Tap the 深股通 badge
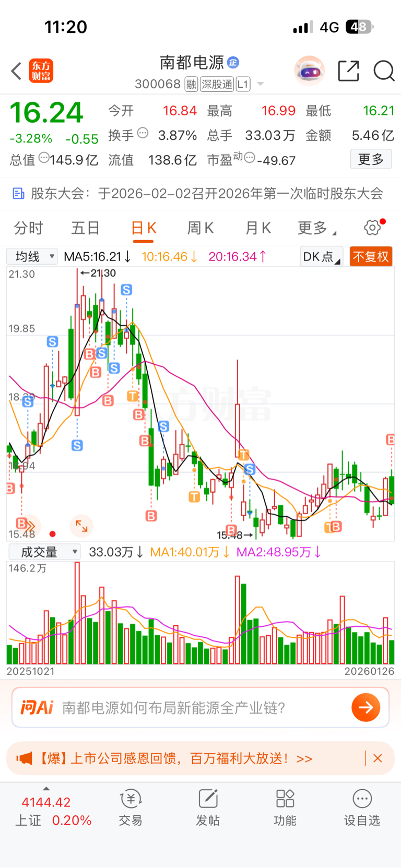Viewport: 401px width, 868px height. (217, 84)
